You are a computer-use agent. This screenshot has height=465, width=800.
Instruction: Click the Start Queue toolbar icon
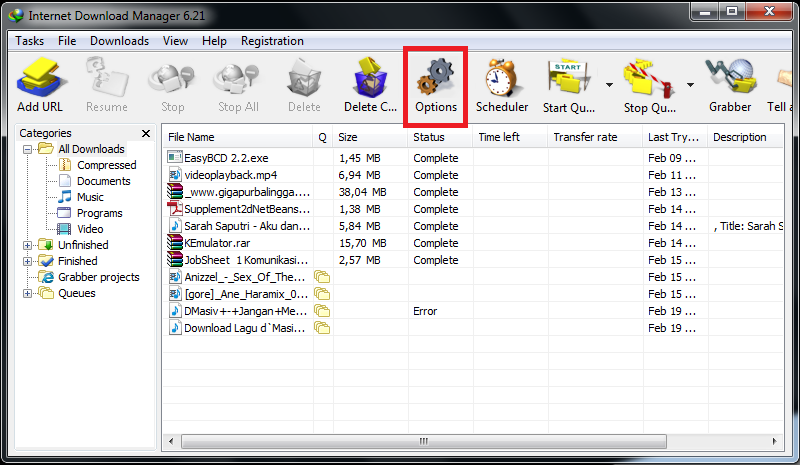coord(569,78)
